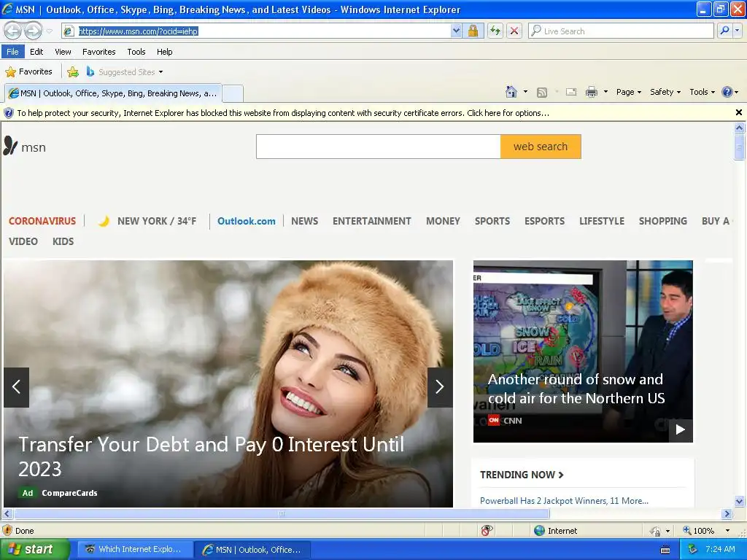Go back with the Back arrow button

[13, 31]
